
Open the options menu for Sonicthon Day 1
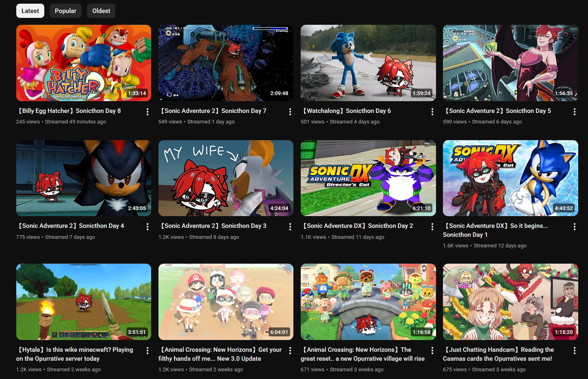(x=574, y=227)
